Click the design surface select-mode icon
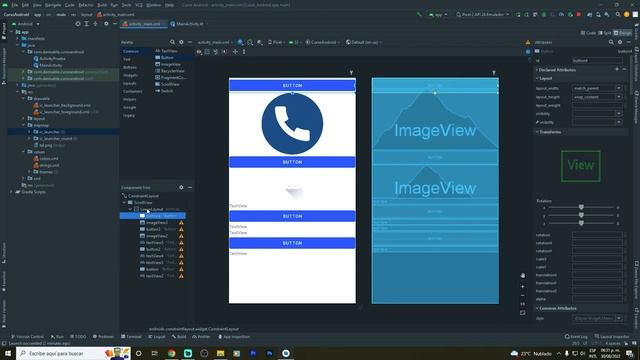 click(x=240, y=42)
